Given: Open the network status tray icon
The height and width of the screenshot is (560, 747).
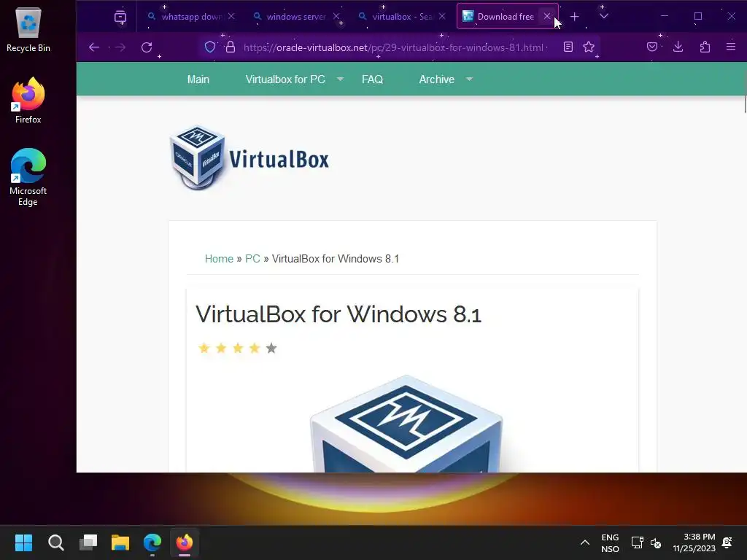Looking at the screenshot, I should [637, 542].
